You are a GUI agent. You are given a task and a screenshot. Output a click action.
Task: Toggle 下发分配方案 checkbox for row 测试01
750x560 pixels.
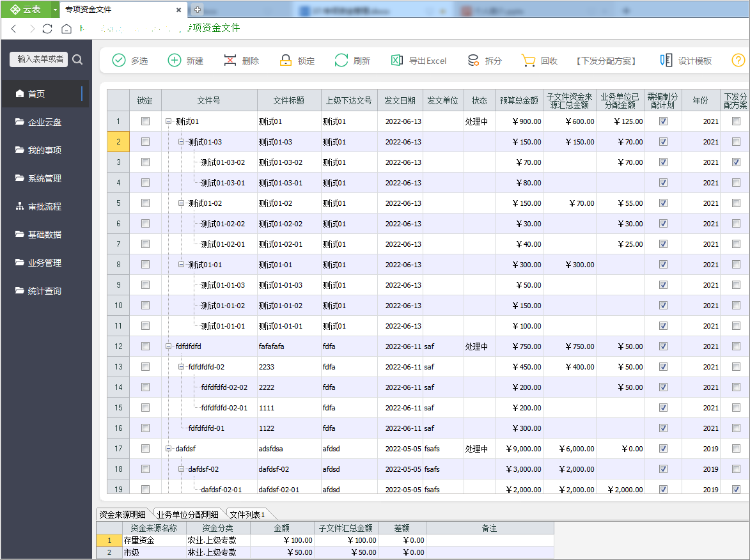tap(736, 121)
